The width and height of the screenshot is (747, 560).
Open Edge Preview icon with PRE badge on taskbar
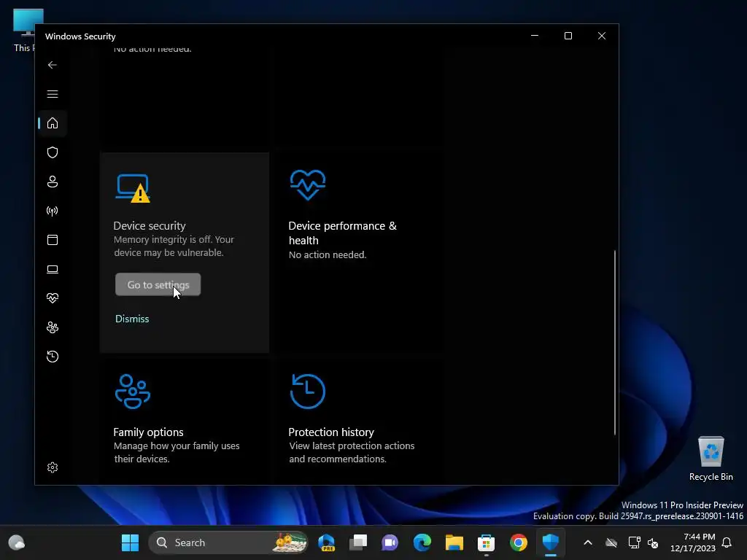point(326,542)
